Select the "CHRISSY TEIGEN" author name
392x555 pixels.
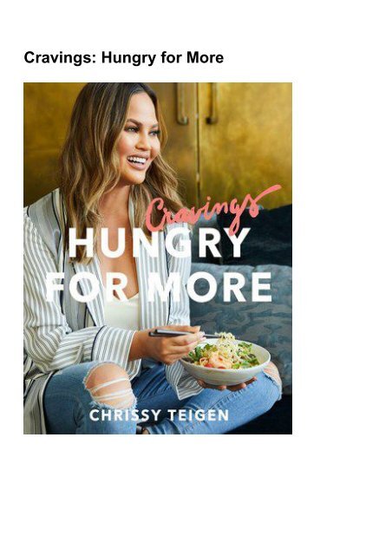[159, 415]
